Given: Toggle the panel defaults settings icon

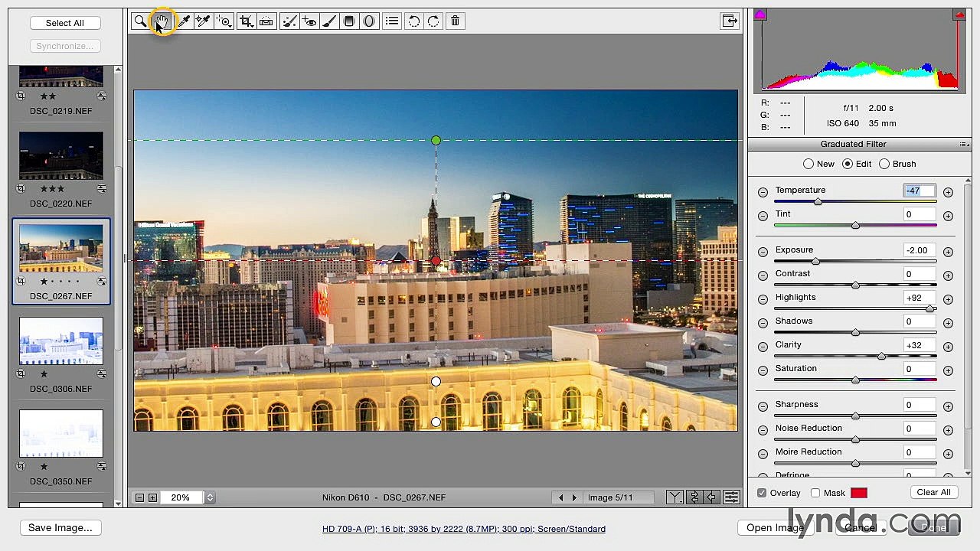Looking at the screenshot, I should point(731,497).
